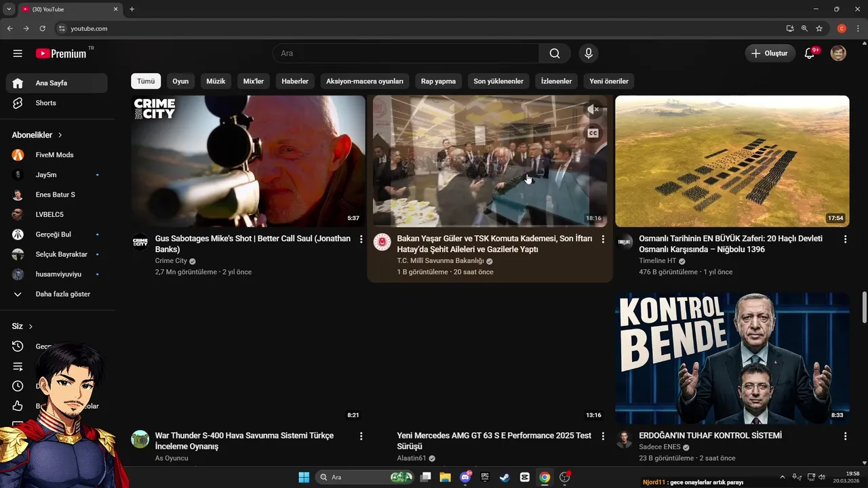Open FiveM Mods channel subscription
This screenshot has width=868, height=488.
click(57, 155)
